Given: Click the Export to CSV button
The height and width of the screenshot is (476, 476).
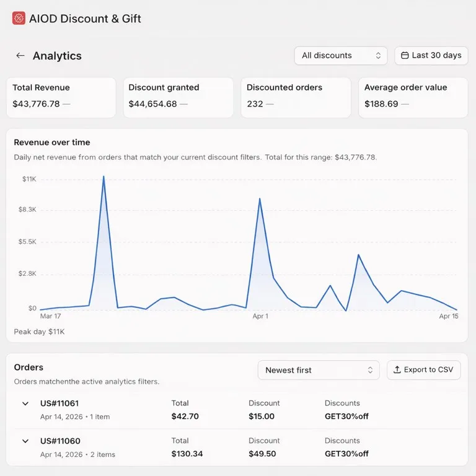Looking at the screenshot, I should (x=423, y=370).
